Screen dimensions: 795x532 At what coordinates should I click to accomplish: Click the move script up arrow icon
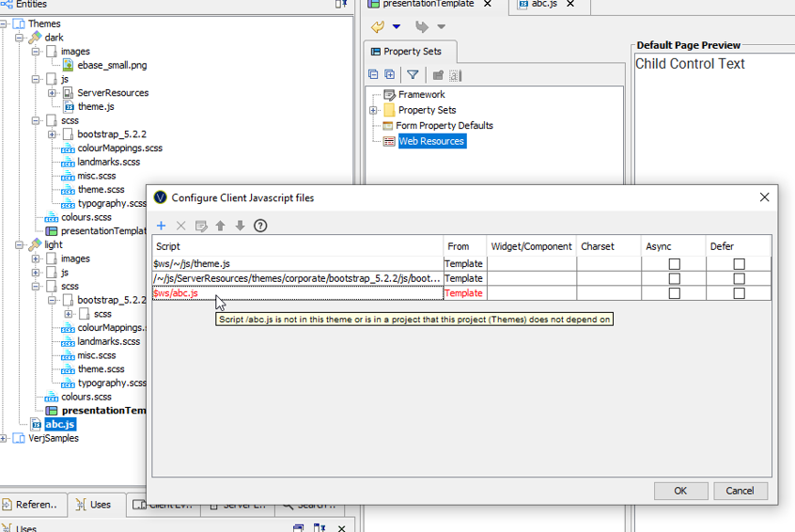tap(220, 226)
